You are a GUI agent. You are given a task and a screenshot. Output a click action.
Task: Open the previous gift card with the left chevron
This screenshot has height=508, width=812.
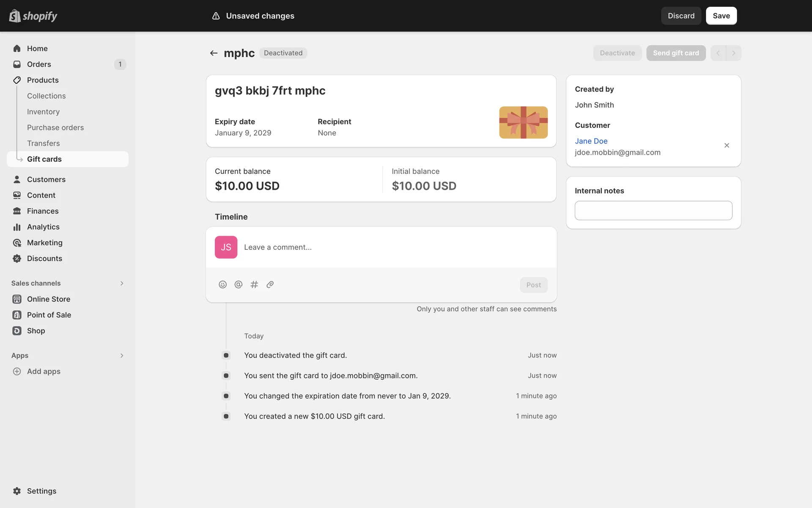(718, 53)
